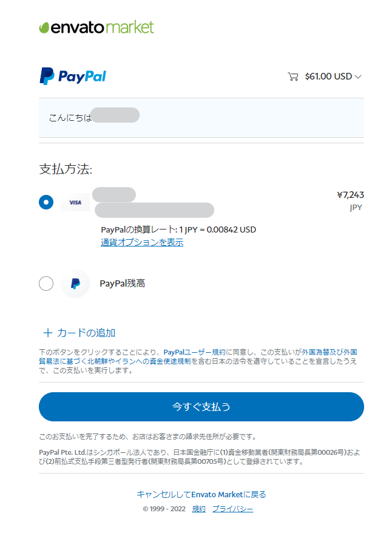The image size is (392, 544).
Task: Click the Envato Market logo
Action: tap(96, 27)
